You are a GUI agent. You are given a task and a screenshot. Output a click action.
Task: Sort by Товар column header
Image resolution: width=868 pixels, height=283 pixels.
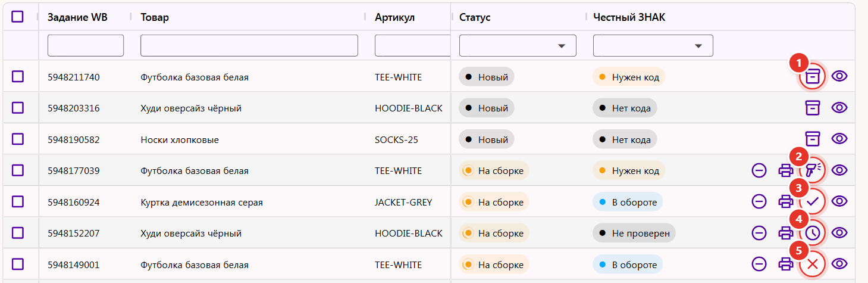point(155,17)
